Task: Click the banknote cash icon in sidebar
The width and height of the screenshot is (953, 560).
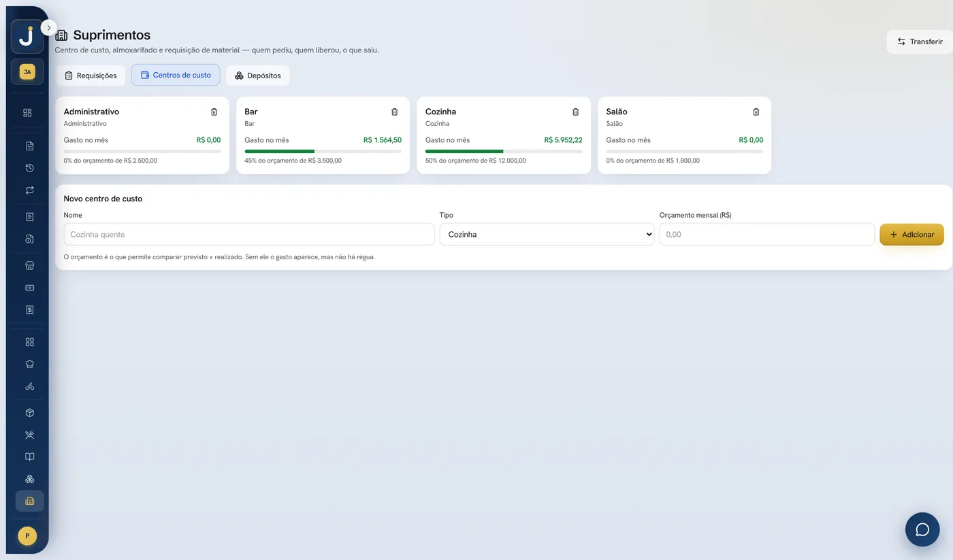Action: pyautogui.click(x=29, y=288)
